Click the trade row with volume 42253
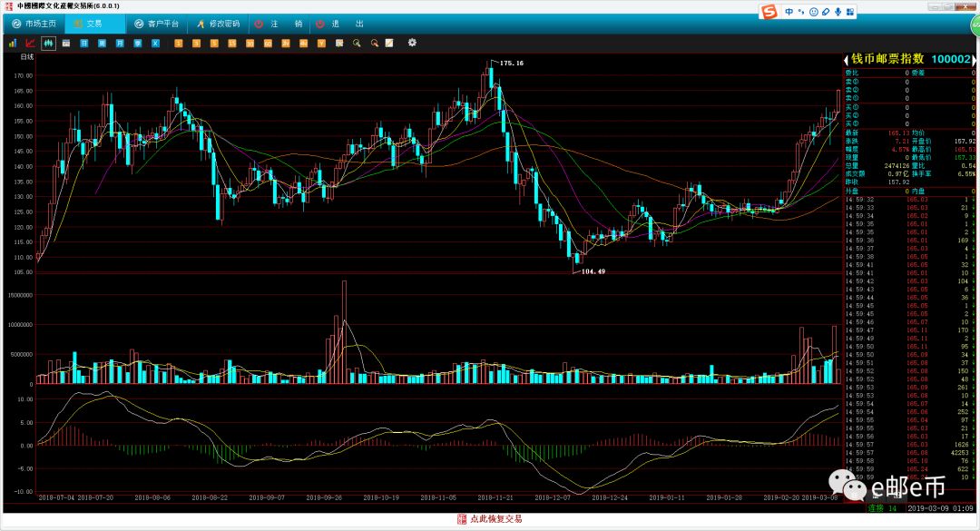 [909, 453]
